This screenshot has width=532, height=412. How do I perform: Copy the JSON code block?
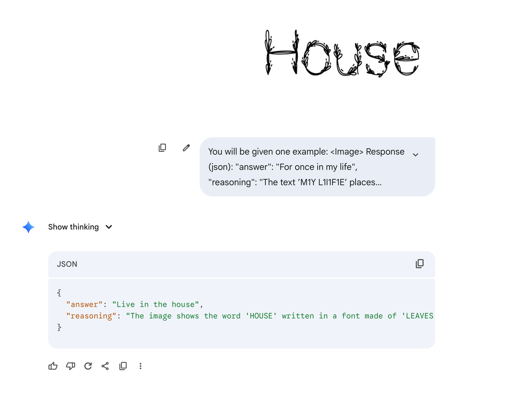tap(420, 264)
